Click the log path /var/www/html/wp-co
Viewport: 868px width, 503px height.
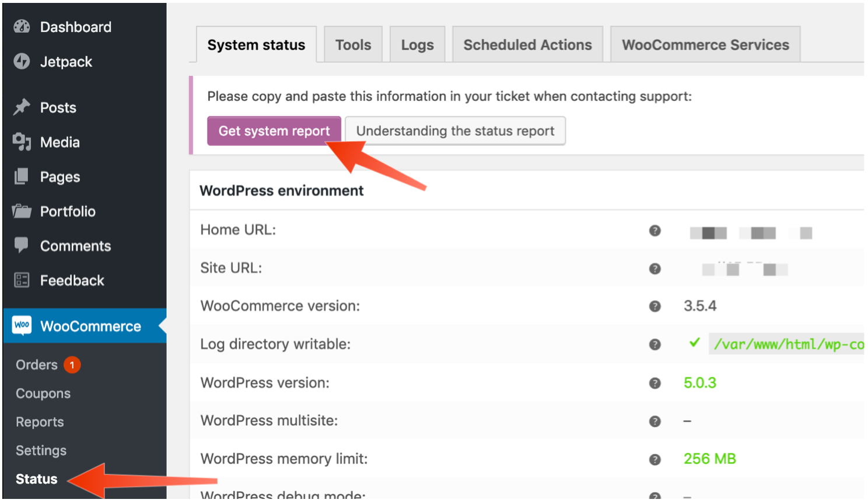[788, 344]
